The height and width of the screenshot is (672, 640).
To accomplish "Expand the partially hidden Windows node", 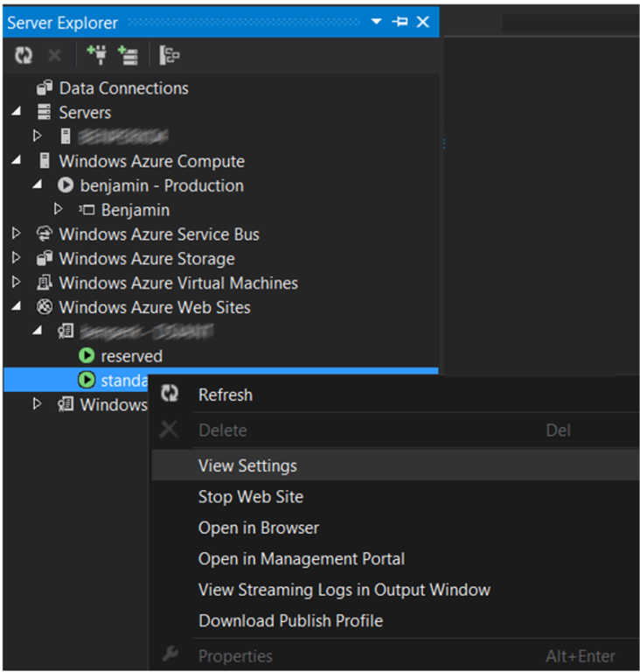I will tap(38, 404).
